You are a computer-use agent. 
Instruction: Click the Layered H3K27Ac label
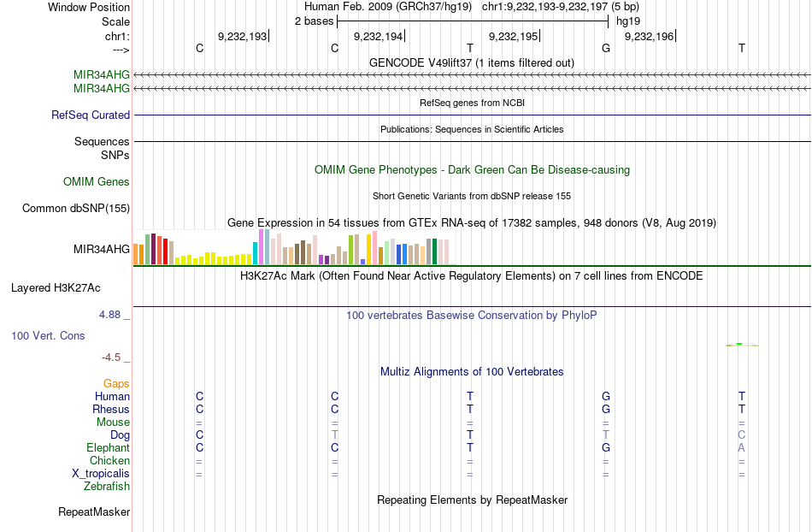point(56,288)
